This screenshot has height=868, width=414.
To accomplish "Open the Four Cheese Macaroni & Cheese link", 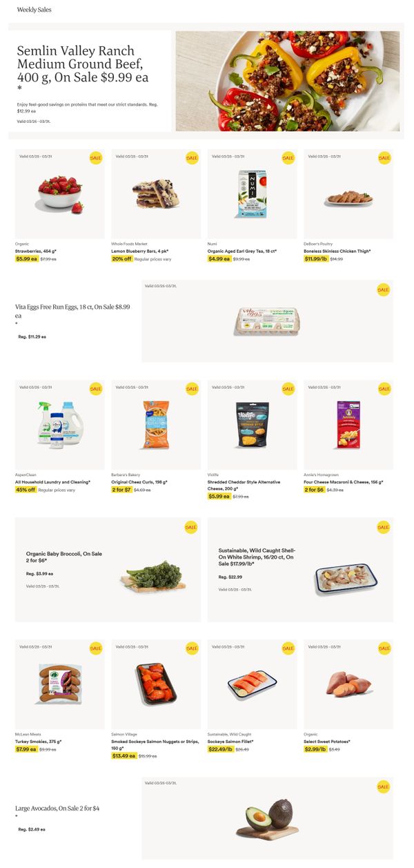I will (343, 482).
